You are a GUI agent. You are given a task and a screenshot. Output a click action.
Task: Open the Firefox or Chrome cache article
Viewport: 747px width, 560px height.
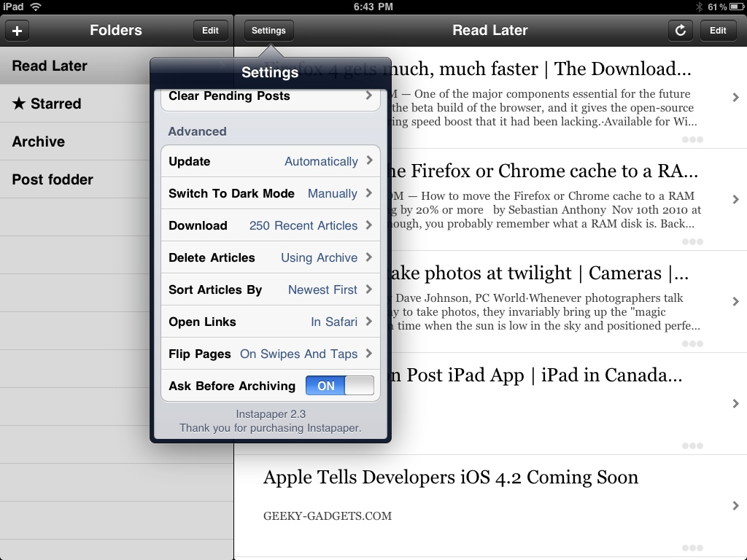[569, 200]
